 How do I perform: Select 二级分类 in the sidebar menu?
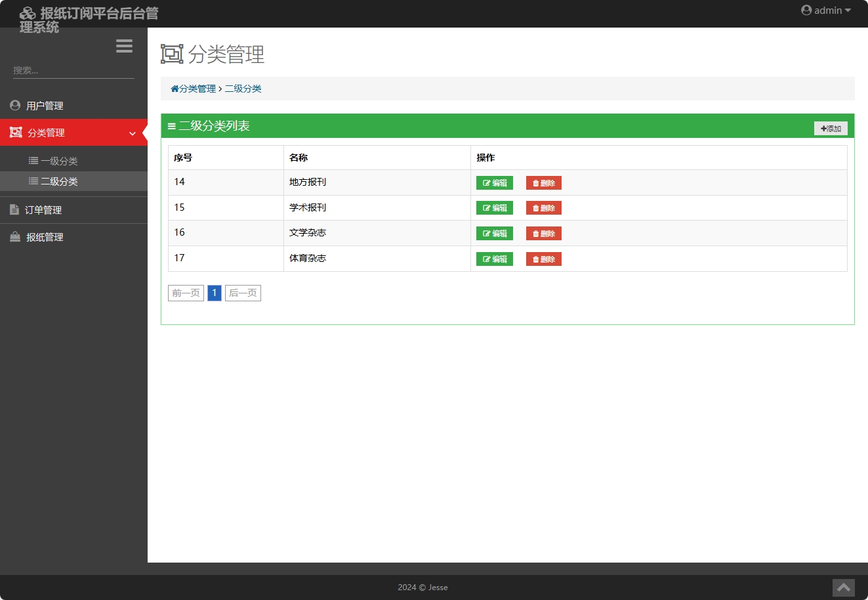click(x=56, y=181)
